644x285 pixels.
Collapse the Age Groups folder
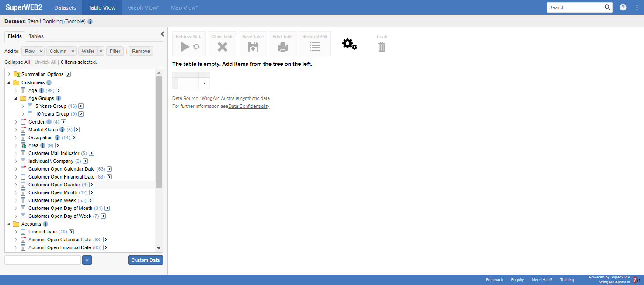click(x=16, y=98)
